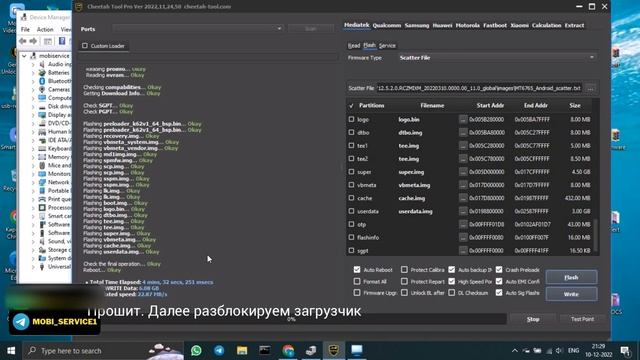
Task: Select Bluetooth device category in Device Manager
Action: point(59,81)
